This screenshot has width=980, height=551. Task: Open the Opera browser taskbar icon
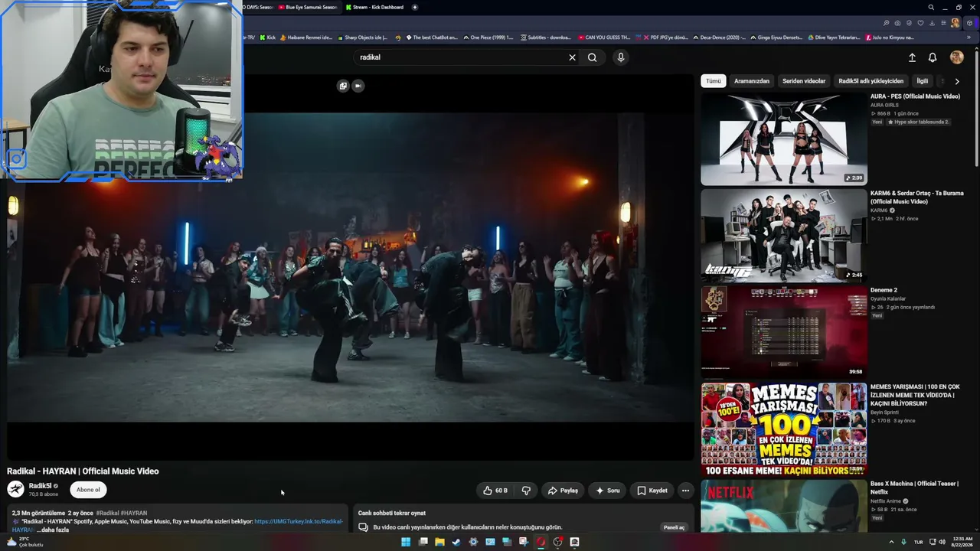pos(541,542)
